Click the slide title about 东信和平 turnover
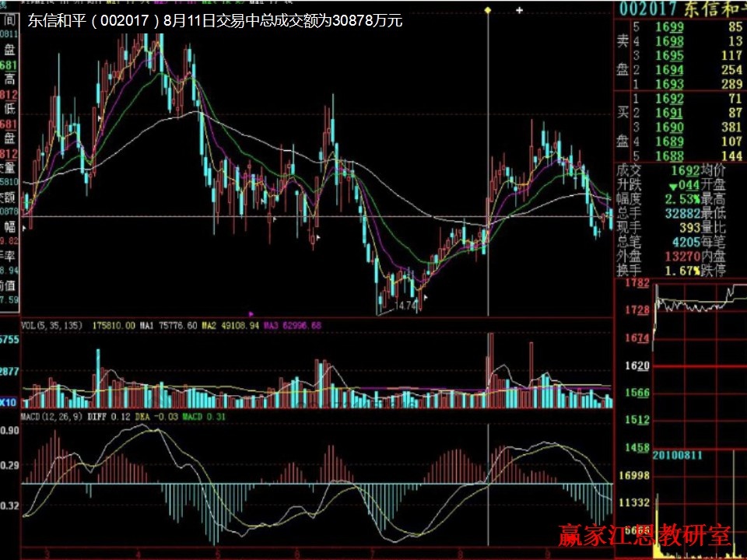The width and height of the screenshot is (747, 560). [215, 22]
